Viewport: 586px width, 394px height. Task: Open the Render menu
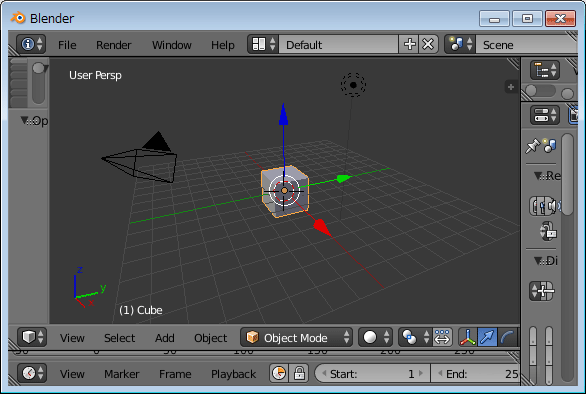pyautogui.click(x=114, y=45)
